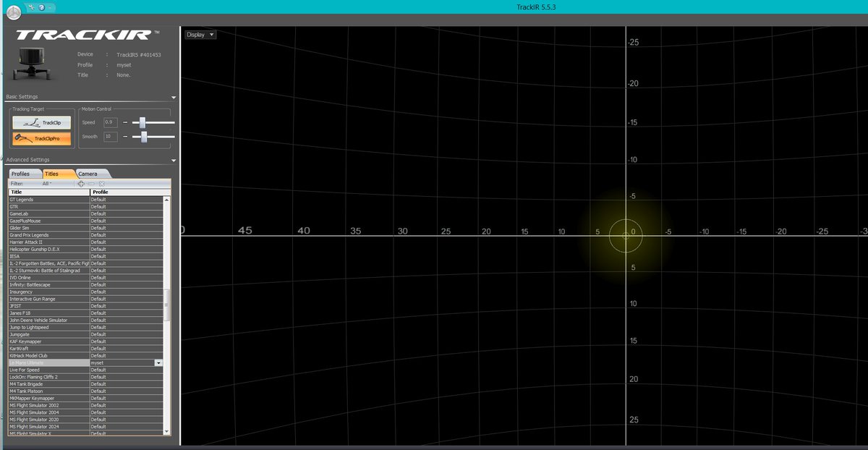Select the 'GameLab' title row
Screen dimensions: 868x450
click(86, 213)
